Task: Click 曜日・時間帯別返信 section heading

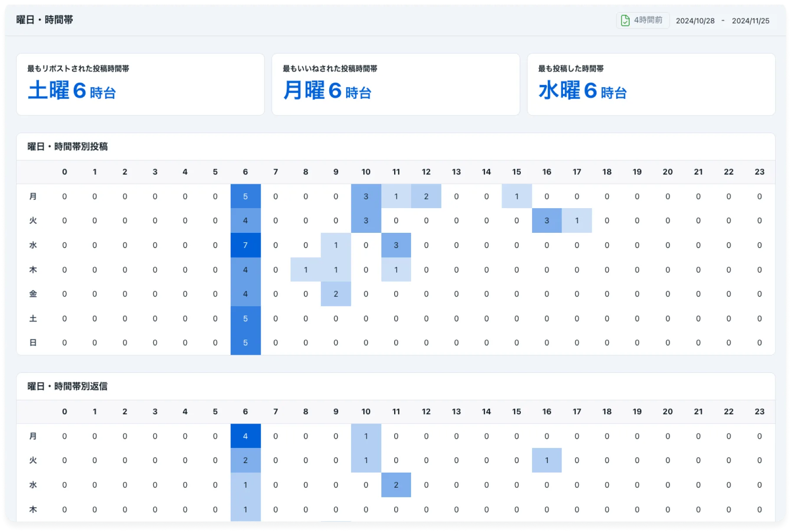Action: coord(68,386)
